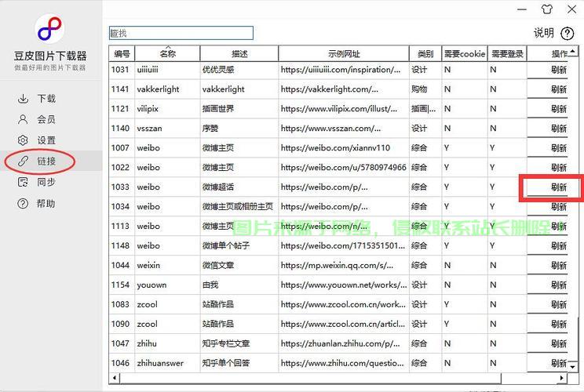The image size is (584, 392).
Task: Sort by the 需要登录 column header
Action: point(507,54)
